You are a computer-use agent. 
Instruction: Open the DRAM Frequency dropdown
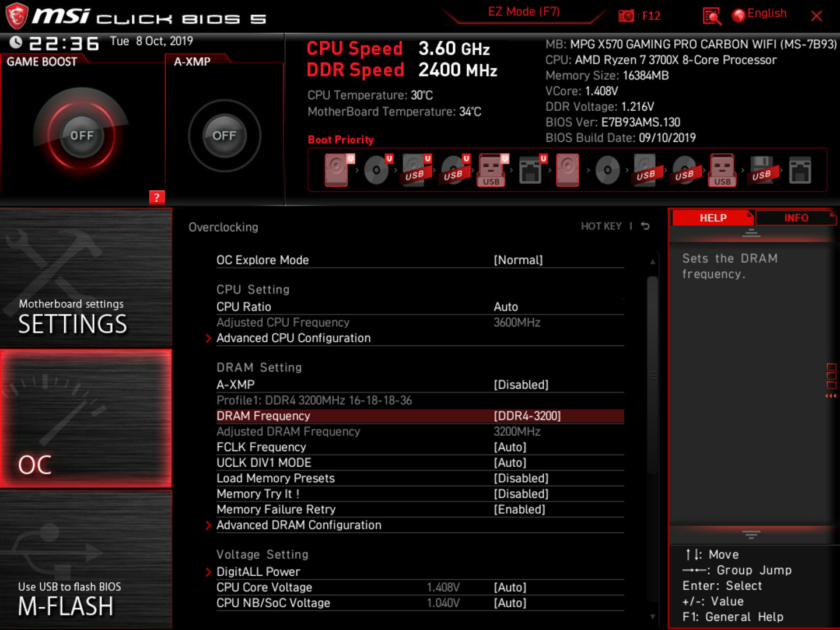[526, 415]
